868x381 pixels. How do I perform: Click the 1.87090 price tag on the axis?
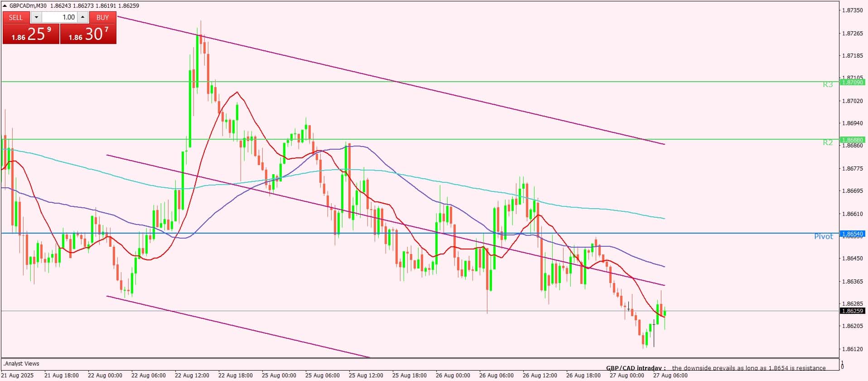click(x=853, y=82)
